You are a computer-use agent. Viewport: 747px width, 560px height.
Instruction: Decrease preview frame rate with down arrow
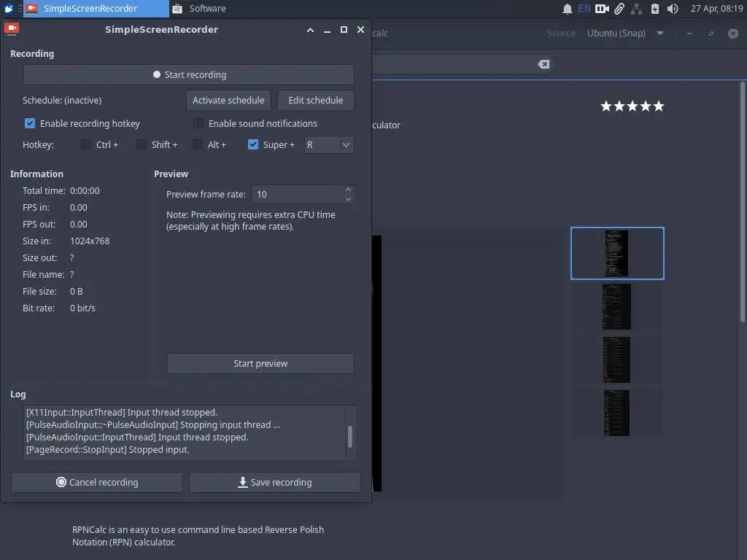(348, 199)
